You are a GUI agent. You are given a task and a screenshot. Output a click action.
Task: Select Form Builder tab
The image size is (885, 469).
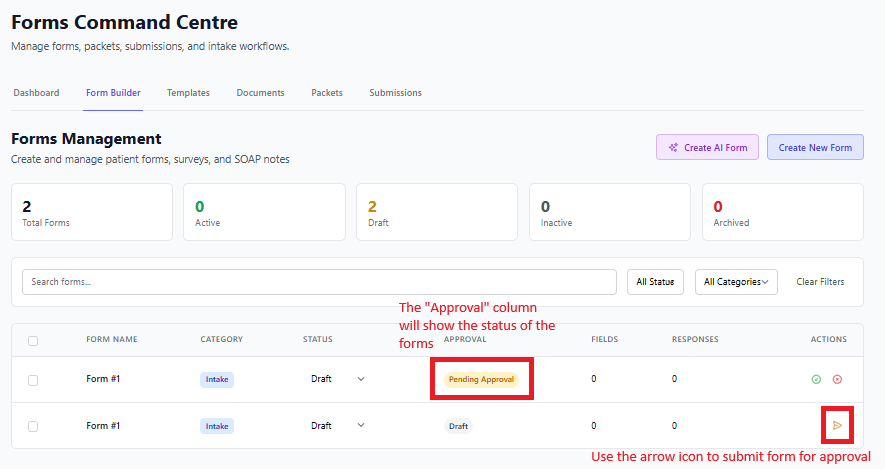coord(113,93)
